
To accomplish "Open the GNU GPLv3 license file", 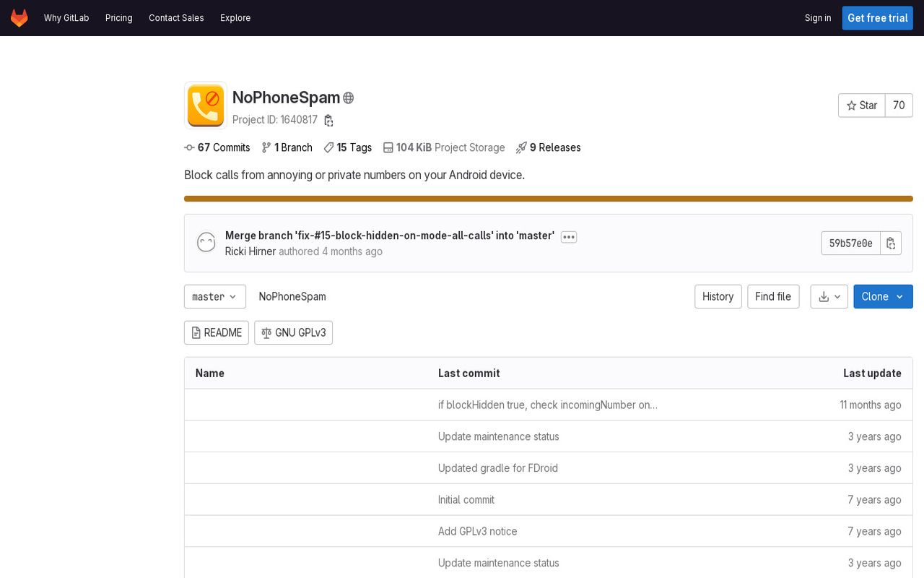I will click(293, 333).
